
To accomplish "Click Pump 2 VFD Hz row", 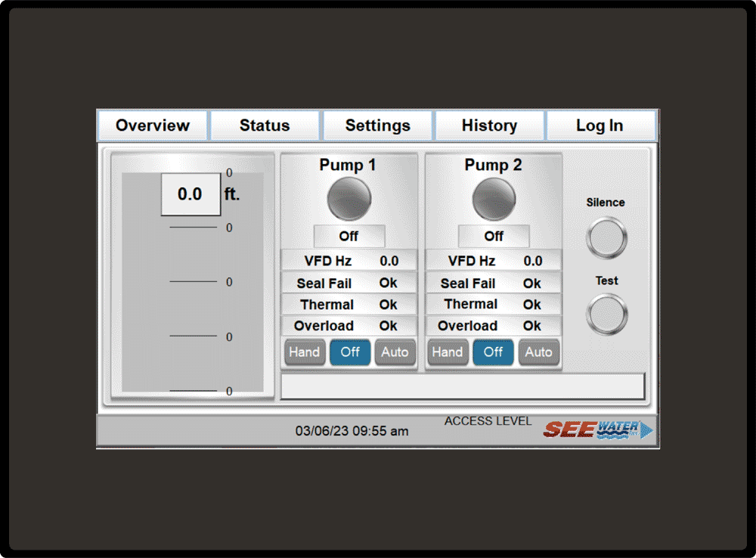I will coord(493,260).
